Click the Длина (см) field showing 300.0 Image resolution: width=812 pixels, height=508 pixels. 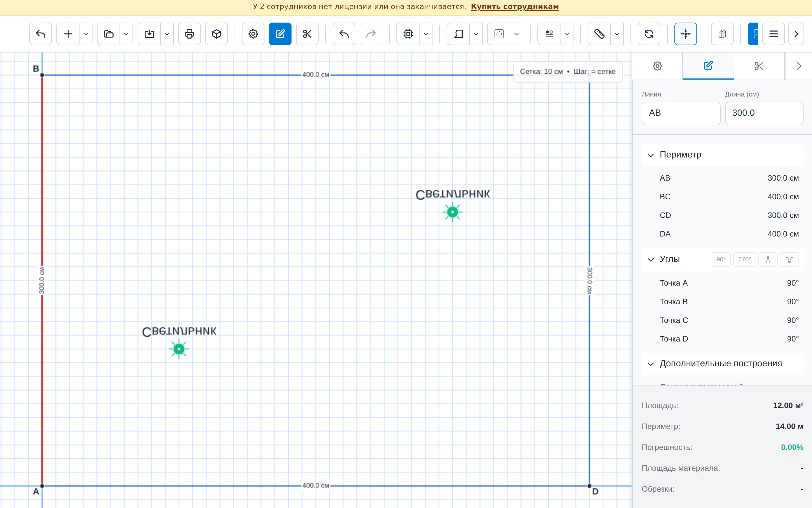coord(764,113)
